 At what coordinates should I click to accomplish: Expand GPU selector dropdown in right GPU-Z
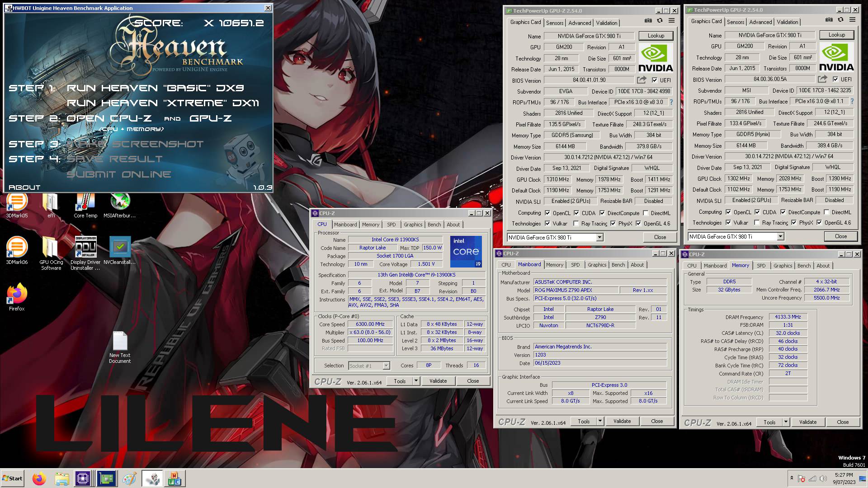pyautogui.click(x=780, y=236)
